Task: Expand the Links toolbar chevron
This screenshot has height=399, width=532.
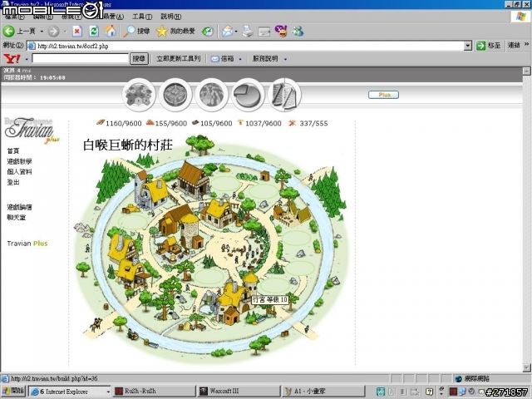Action: click(526, 44)
